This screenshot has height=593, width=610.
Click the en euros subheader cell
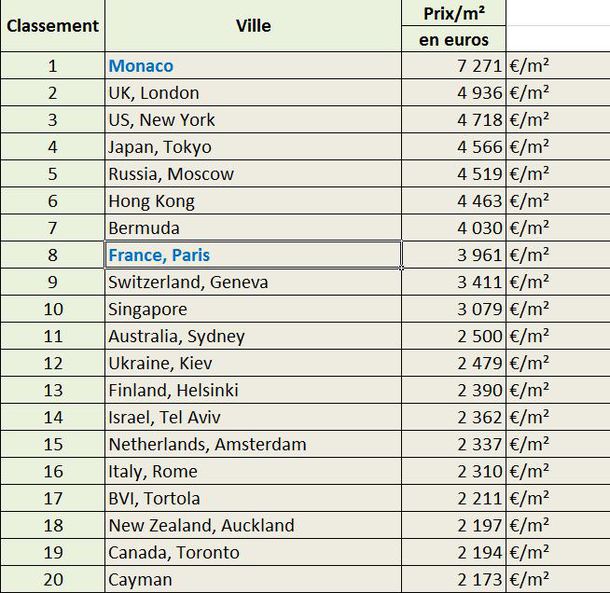coord(454,39)
